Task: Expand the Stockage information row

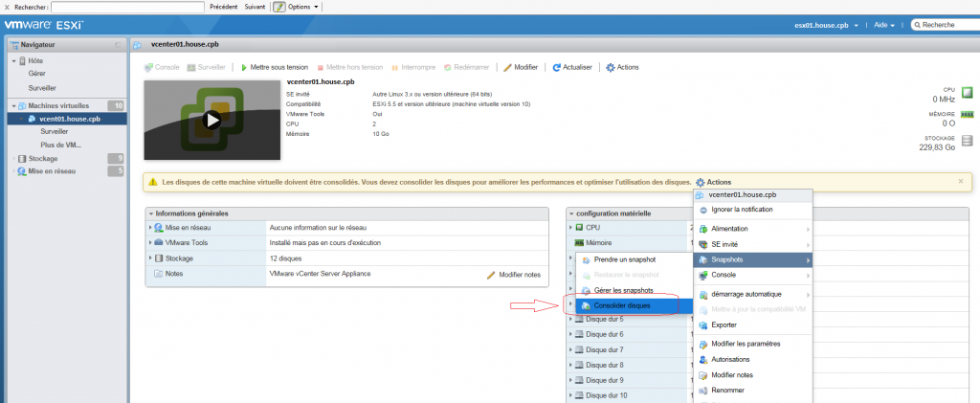Action: pos(150,258)
